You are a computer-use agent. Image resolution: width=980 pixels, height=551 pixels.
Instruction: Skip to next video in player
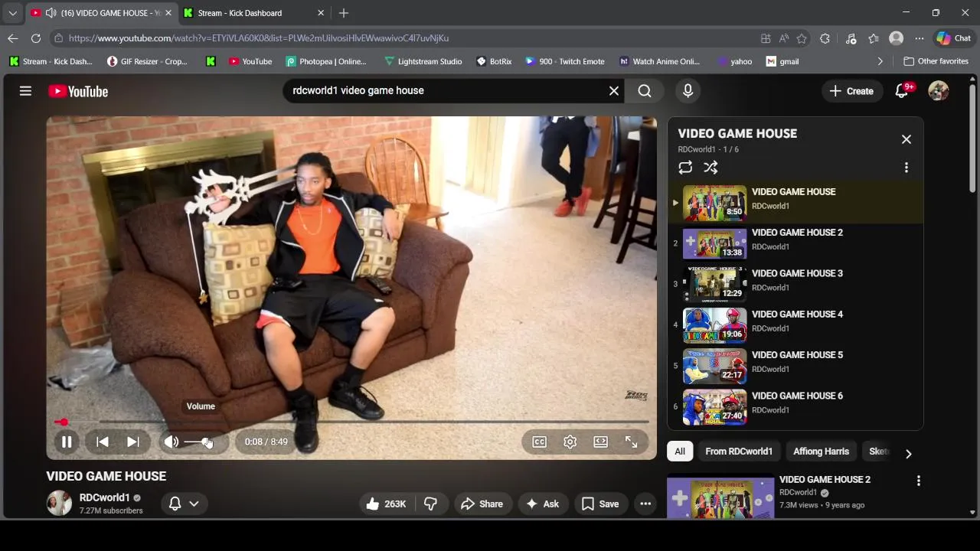132,442
